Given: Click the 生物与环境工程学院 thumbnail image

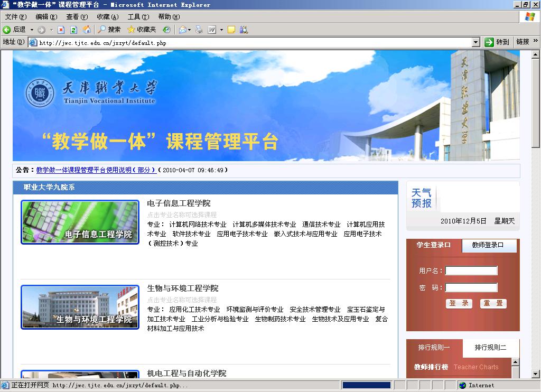Looking at the screenshot, I should (80, 307).
